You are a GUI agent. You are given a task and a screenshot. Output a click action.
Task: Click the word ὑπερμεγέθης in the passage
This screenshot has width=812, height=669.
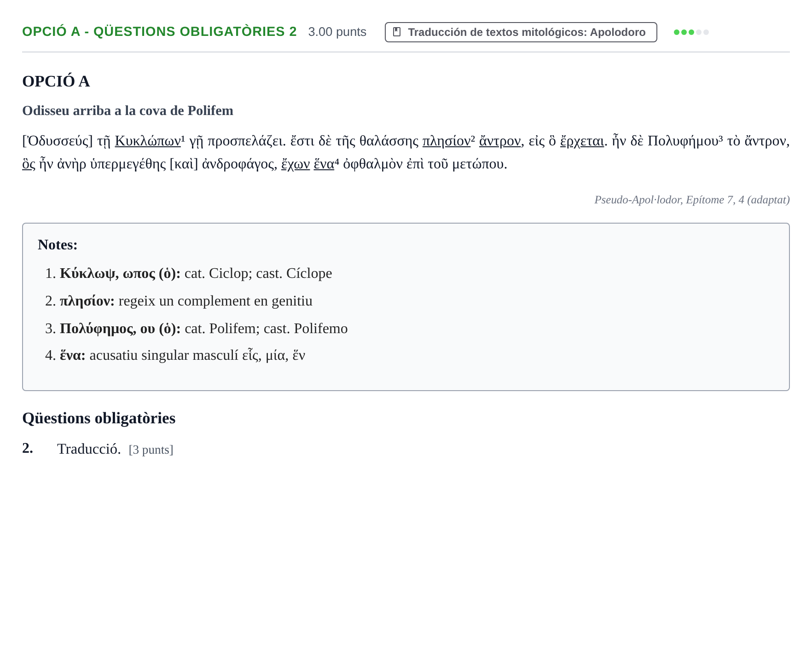pyautogui.click(x=128, y=164)
